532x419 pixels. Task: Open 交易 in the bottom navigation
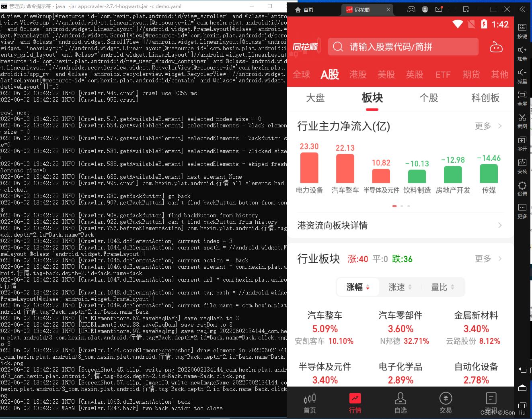[446, 403]
